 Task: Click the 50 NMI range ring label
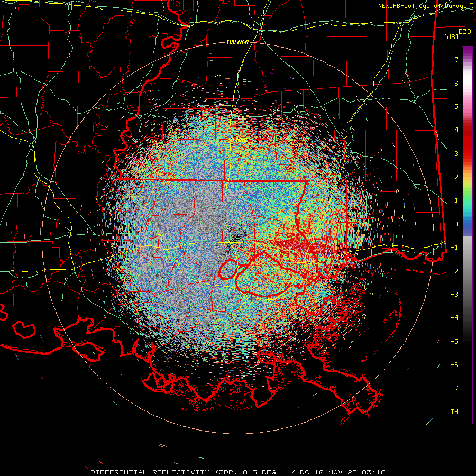click(239, 140)
